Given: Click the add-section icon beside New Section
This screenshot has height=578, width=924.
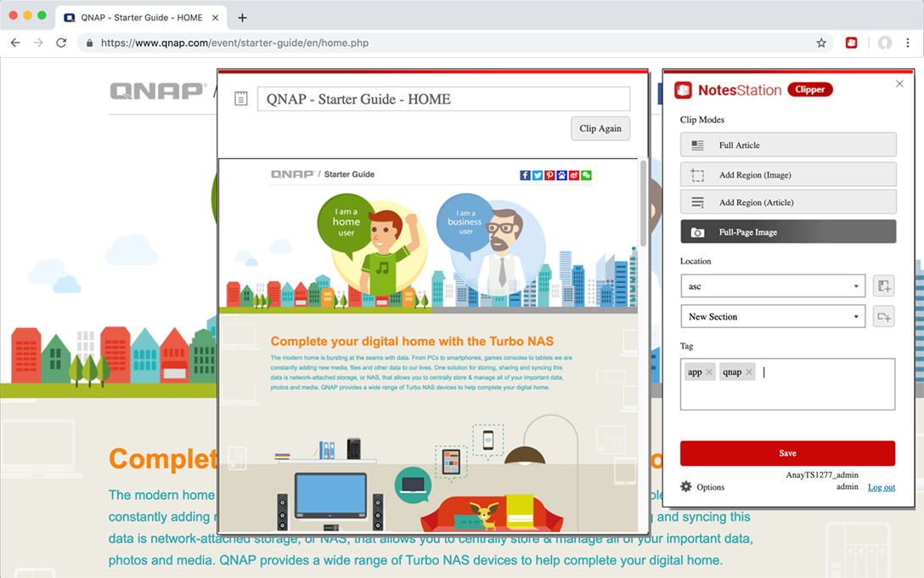Looking at the screenshot, I should pos(883,316).
